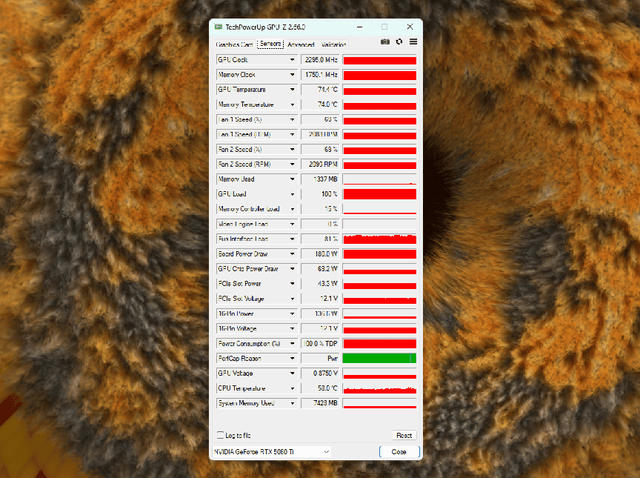Viewport: 640px width, 478px height.
Task: Open the Fan 1 Speed (%) dropdown
Action: point(292,120)
